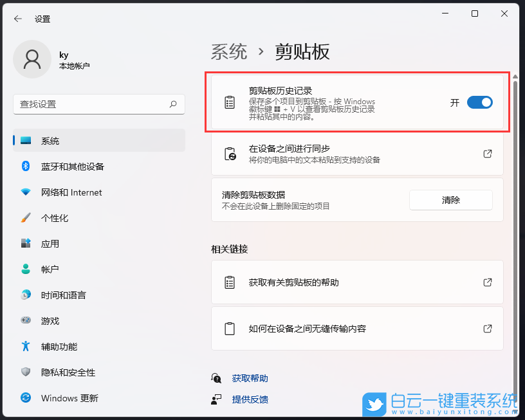Open 辅助功能 accessibility icon

coord(26,347)
